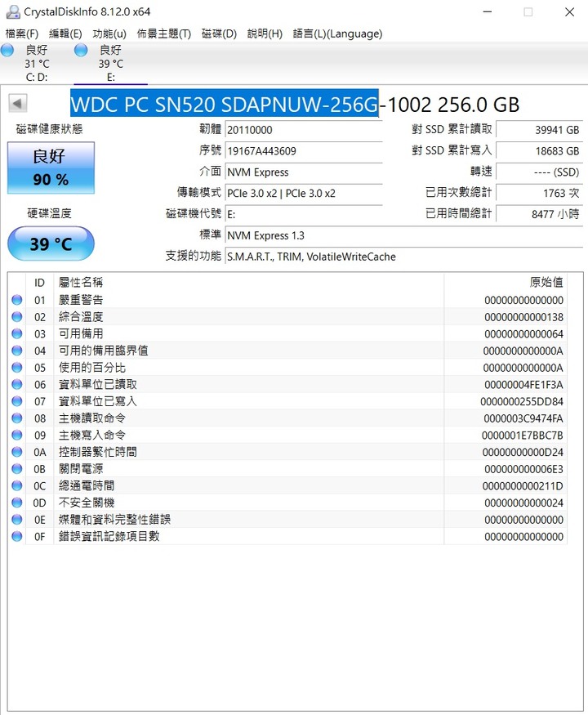The image size is (588, 715).
Task: Click total host writes value 18683 GB
Action: pos(539,150)
